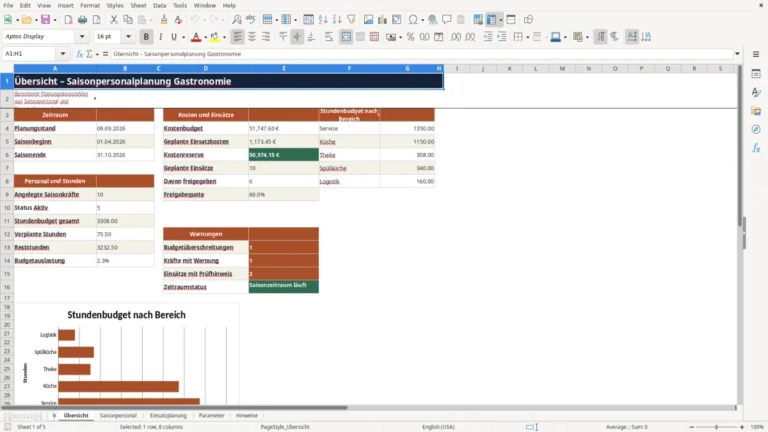Open the Save dropdown arrow

pos(55,20)
